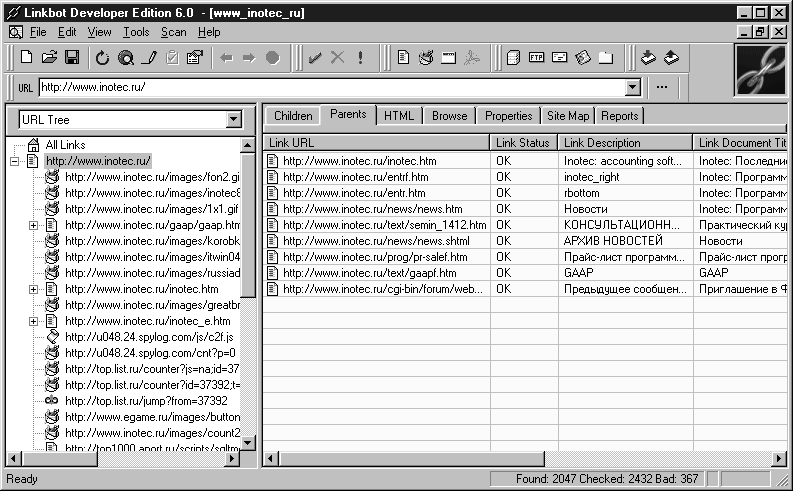The height and width of the screenshot is (491, 793).
Task: Open the Scan menu
Action: [x=173, y=32]
